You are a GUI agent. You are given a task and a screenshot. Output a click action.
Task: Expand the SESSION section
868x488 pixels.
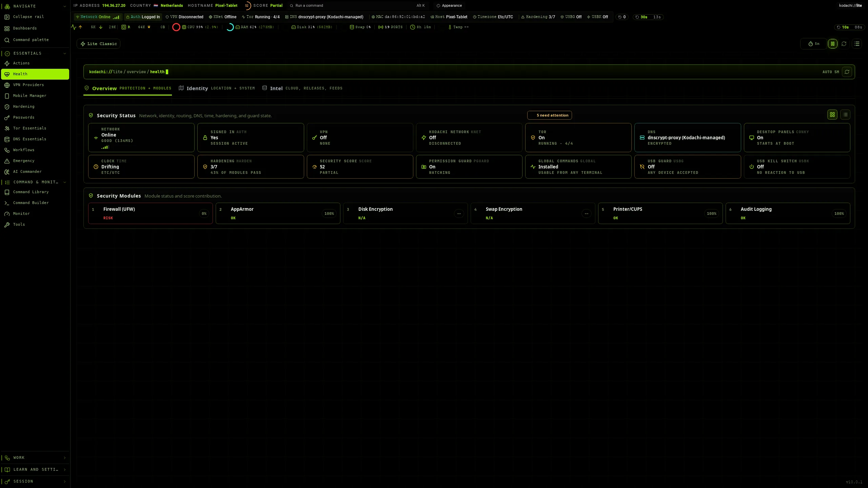[35, 482]
